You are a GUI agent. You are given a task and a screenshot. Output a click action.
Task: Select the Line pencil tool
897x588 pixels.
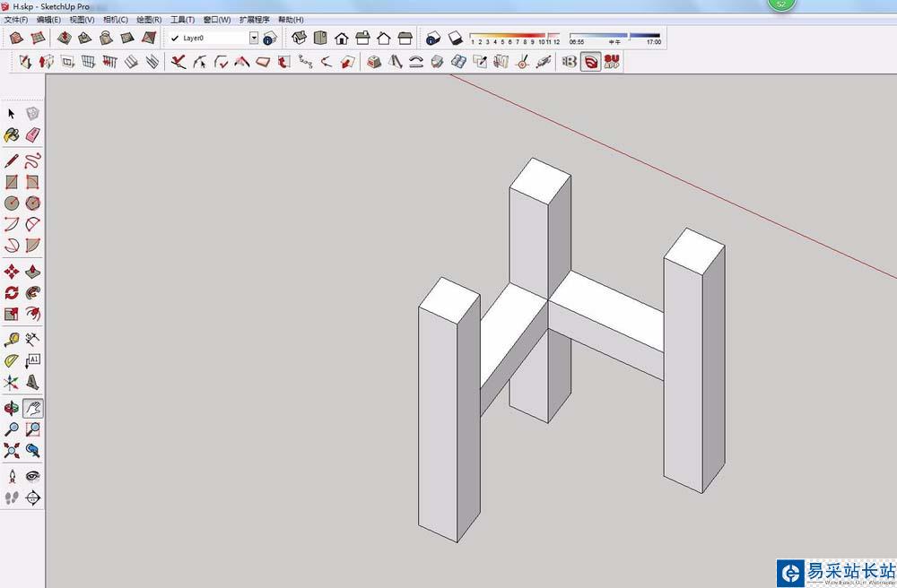pos(12,160)
